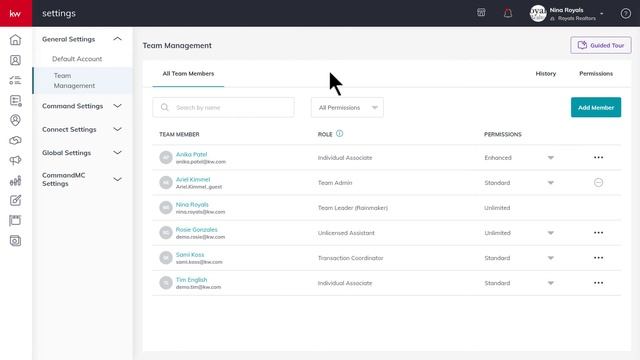Open the home icon in left sidebar
The width and height of the screenshot is (640, 360).
[x=15, y=40]
